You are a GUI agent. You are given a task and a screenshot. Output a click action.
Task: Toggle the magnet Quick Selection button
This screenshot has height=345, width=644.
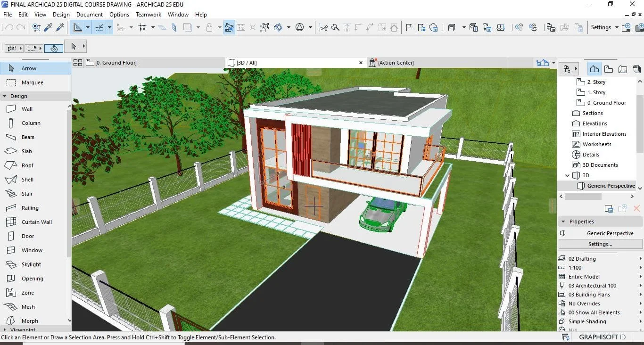coord(54,48)
